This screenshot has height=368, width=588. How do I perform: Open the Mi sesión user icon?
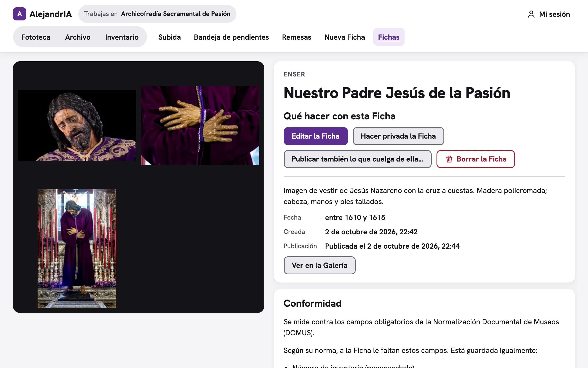(531, 14)
